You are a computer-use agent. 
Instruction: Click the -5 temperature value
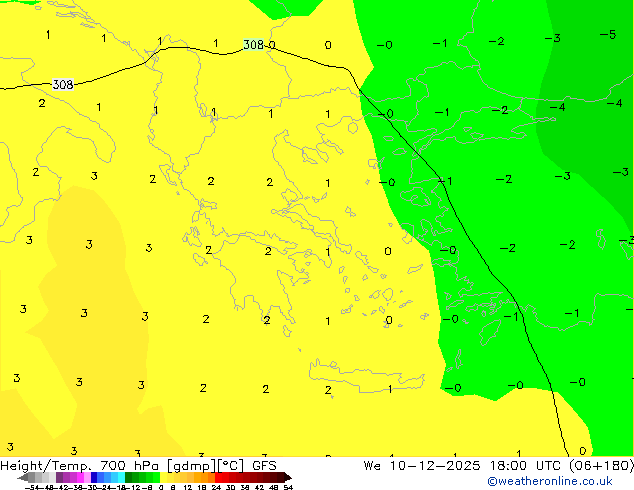tap(608, 35)
